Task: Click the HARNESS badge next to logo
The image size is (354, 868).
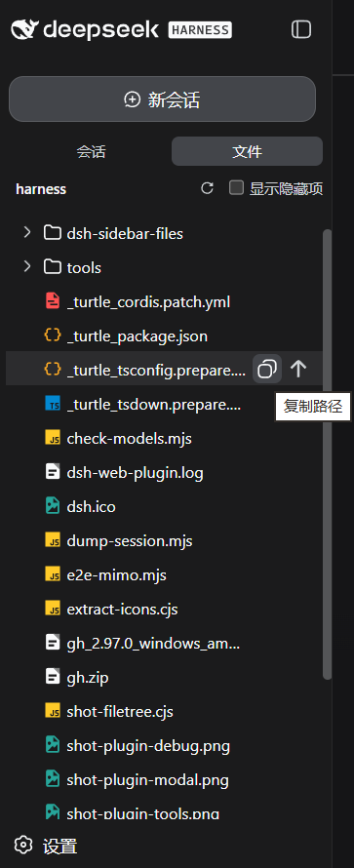Action: pyautogui.click(x=200, y=29)
